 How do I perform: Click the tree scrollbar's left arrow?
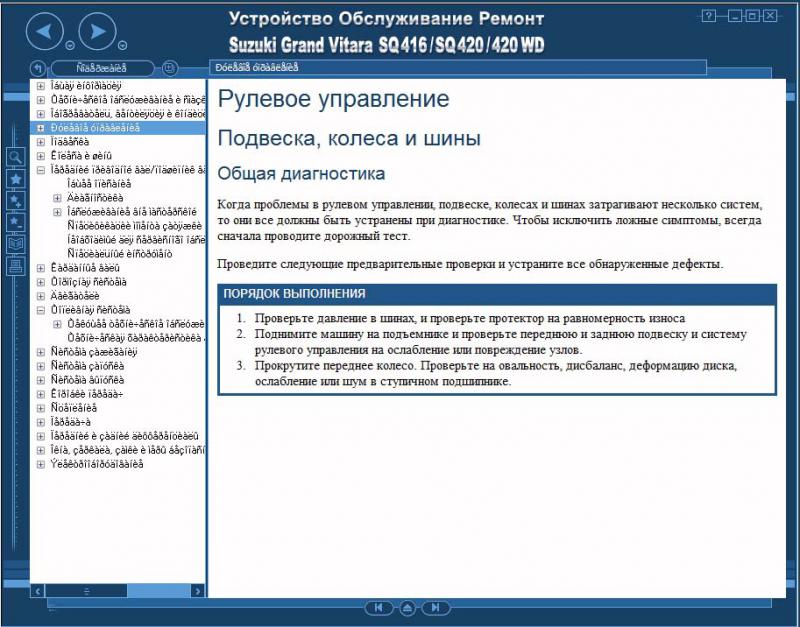(x=37, y=591)
